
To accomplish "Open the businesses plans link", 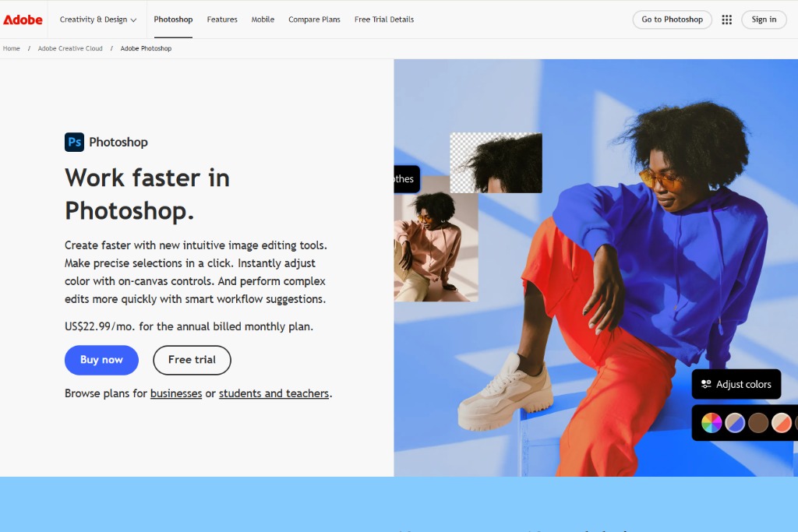I will pos(176,393).
